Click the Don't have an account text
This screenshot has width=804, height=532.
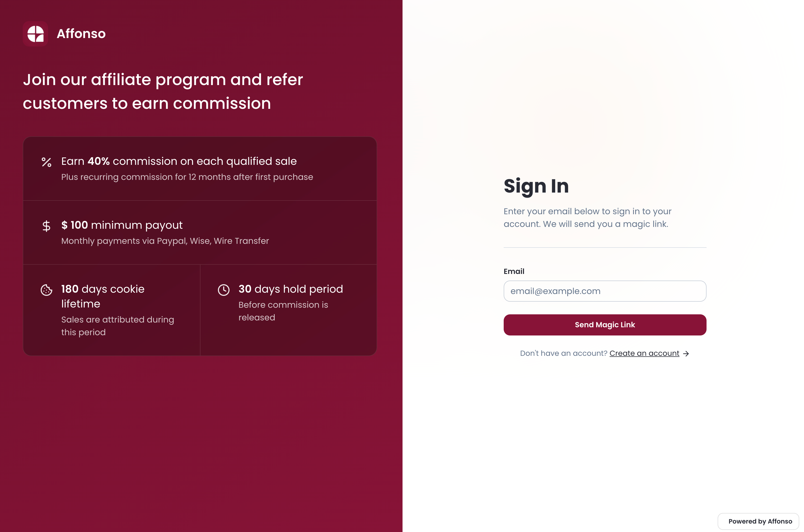coord(564,353)
